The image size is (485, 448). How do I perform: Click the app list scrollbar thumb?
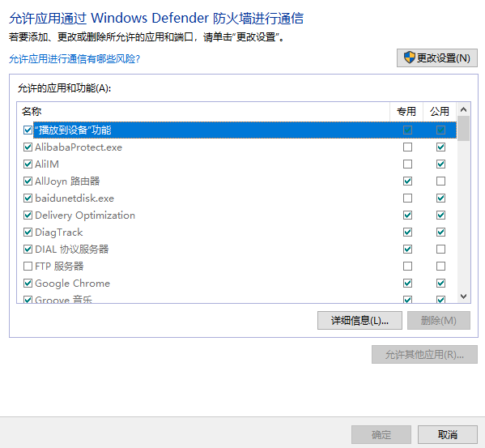[x=463, y=128]
